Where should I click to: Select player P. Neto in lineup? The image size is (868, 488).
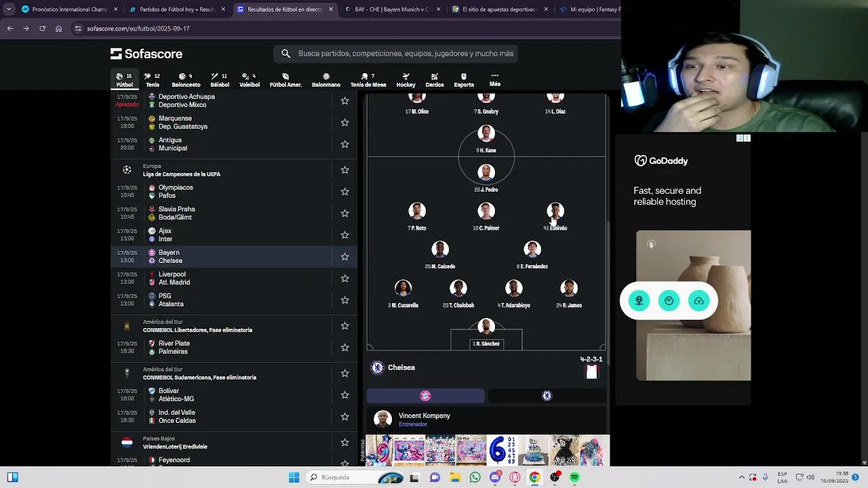pos(417,218)
